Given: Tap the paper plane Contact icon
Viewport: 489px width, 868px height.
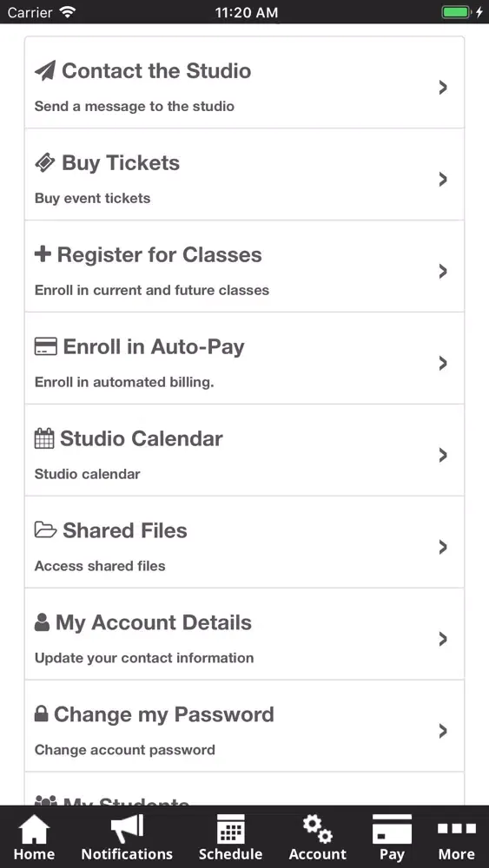Looking at the screenshot, I should point(45,71).
